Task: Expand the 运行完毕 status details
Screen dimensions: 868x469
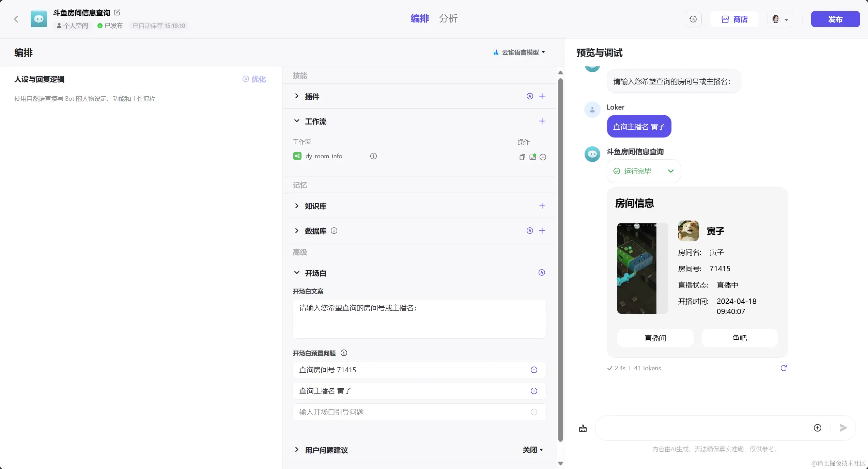Action: click(671, 171)
